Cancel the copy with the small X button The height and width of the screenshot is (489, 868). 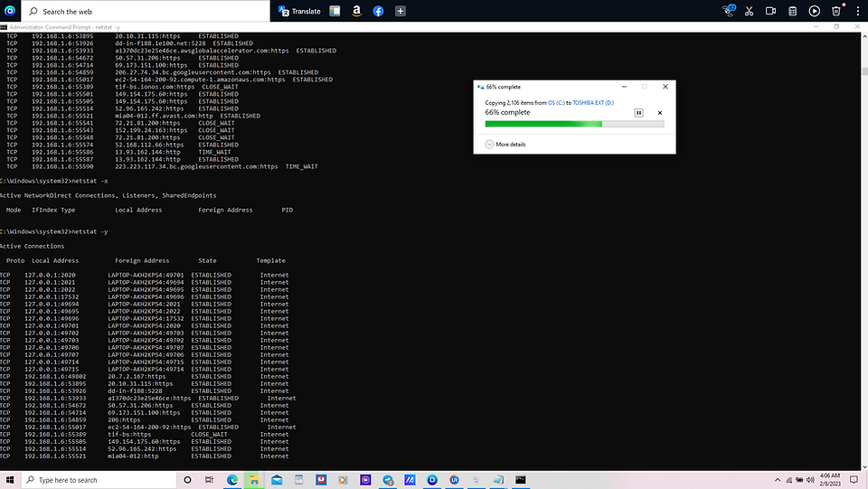(660, 113)
